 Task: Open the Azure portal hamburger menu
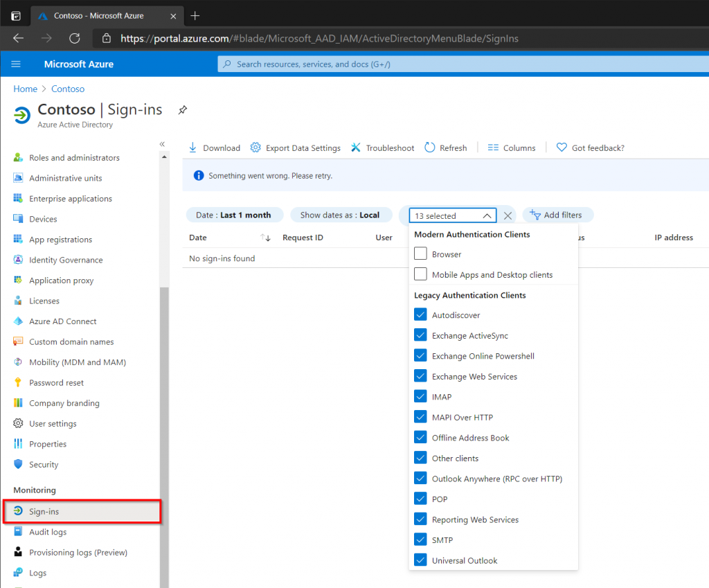pyautogui.click(x=16, y=64)
